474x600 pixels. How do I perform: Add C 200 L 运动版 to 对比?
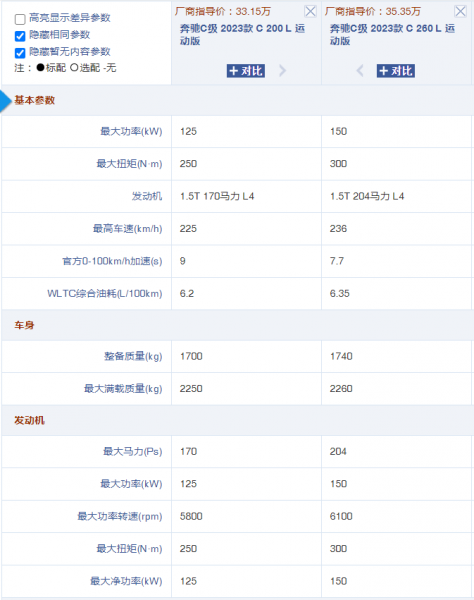pos(246,71)
